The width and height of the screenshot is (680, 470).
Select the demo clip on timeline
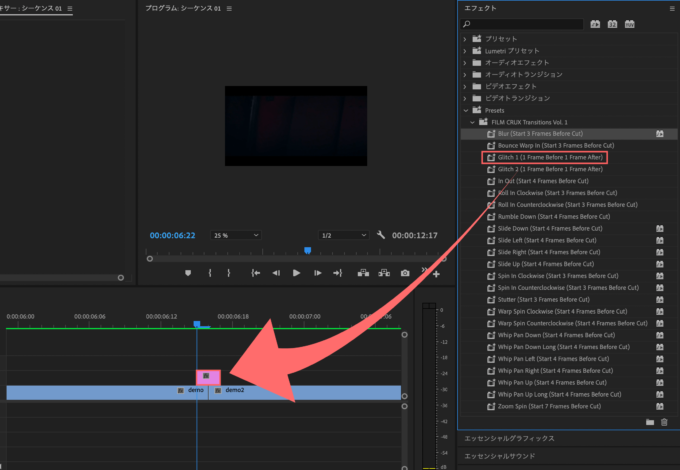pyautogui.click(x=107, y=392)
